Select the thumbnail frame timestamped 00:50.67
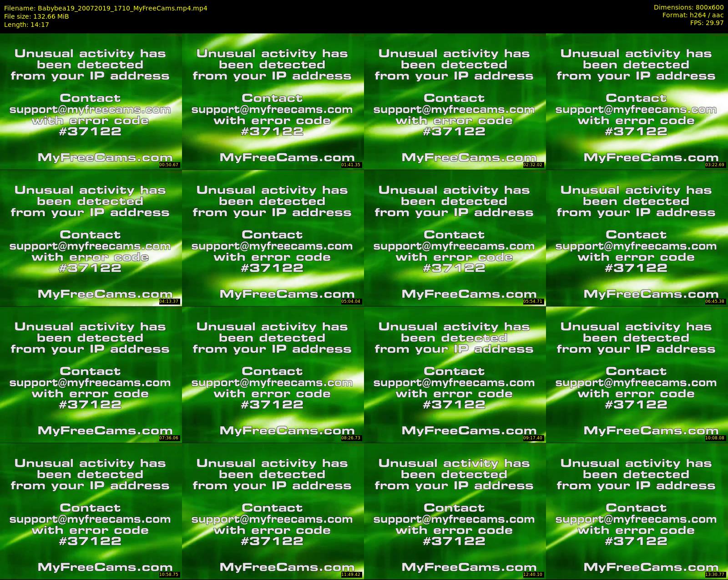 click(x=91, y=102)
